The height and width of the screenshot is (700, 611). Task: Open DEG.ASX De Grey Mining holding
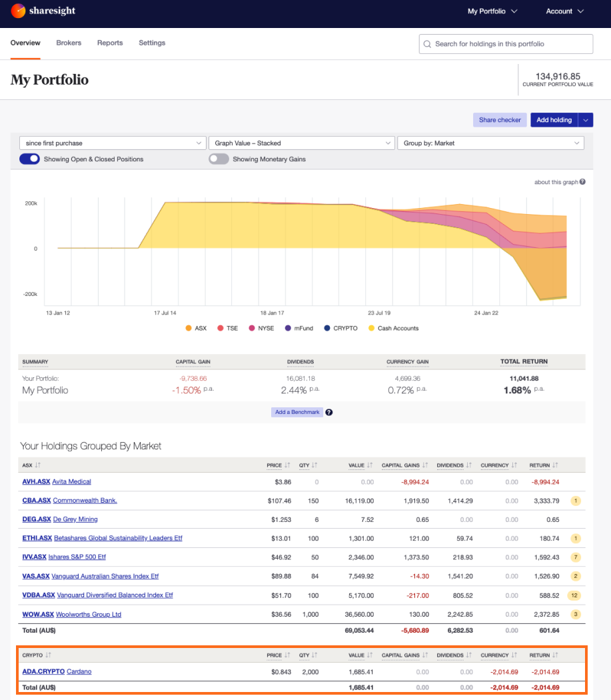pos(60,519)
